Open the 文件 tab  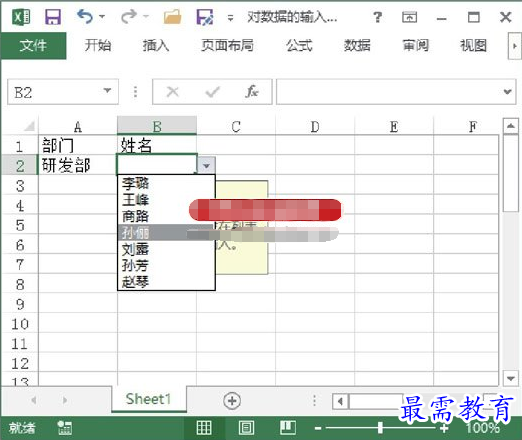coord(33,46)
